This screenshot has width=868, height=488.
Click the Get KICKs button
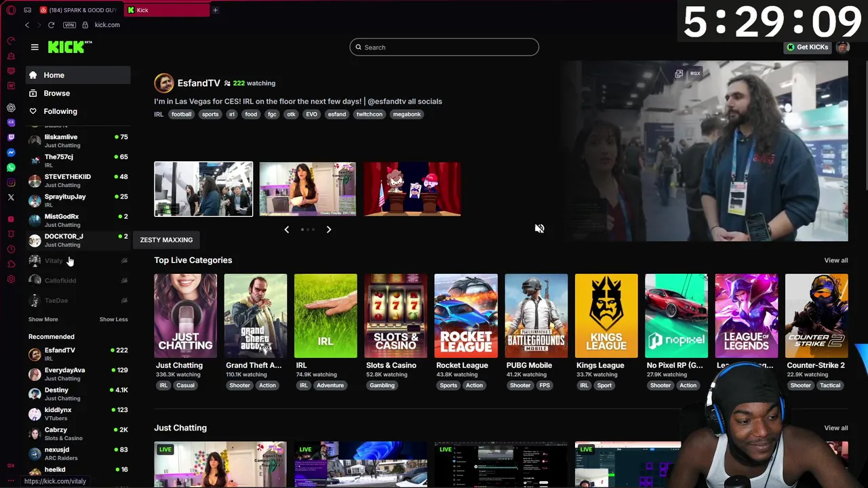pyautogui.click(x=808, y=47)
